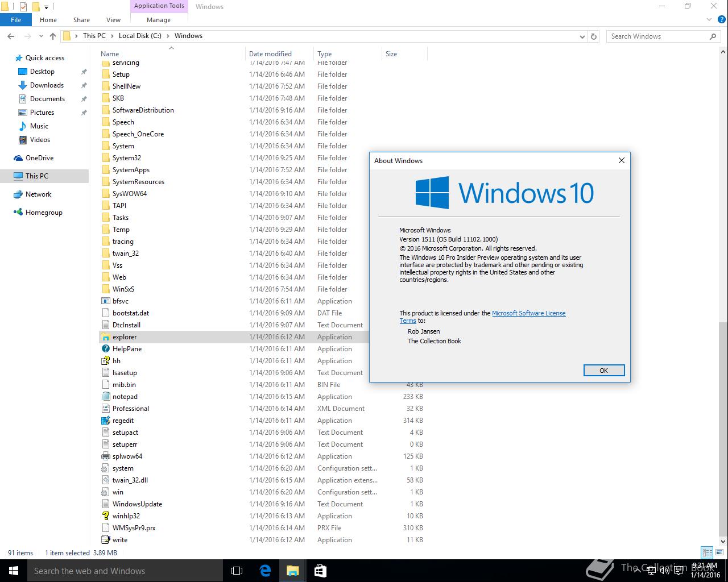
Task: Open Microsoft Software License Terms link
Action: 528,313
